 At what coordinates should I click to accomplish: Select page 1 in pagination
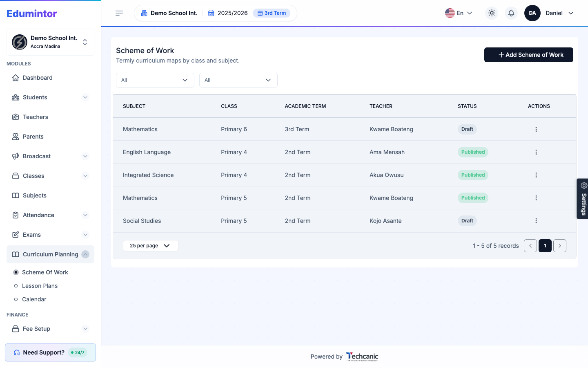point(545,246)
